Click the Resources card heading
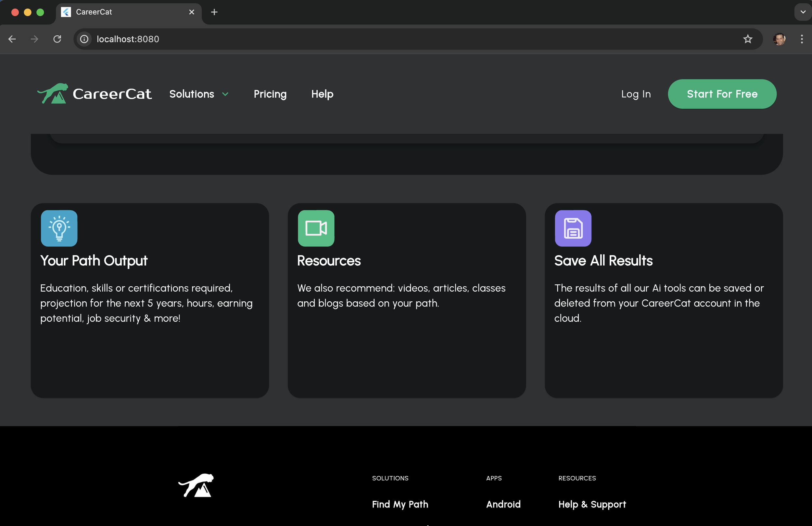 tap(329, 261)
